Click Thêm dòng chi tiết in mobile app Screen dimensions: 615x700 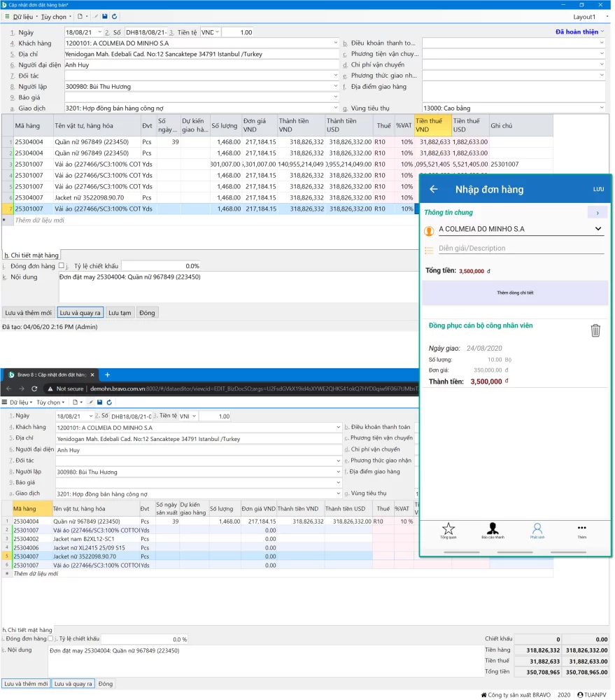(515, 293)
